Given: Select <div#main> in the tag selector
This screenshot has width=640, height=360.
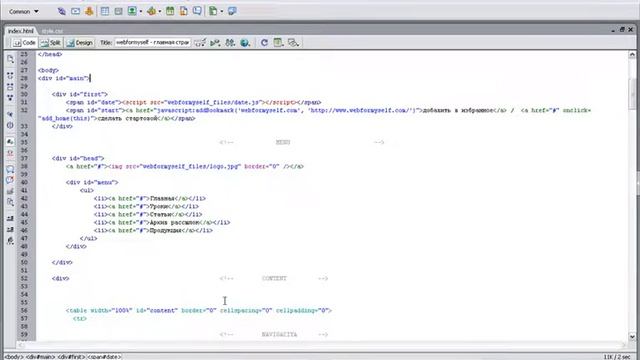Looking at the screenshot, I should [x=40, y=357].
